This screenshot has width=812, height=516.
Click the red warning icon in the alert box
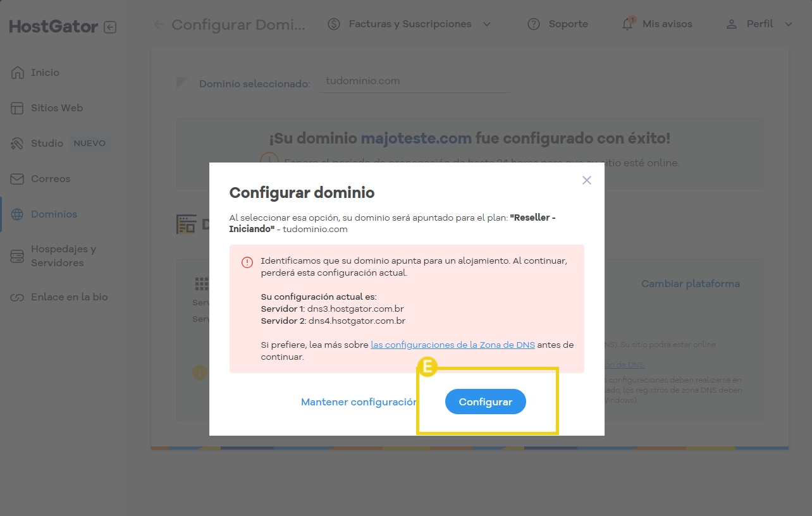pos(247,262)
